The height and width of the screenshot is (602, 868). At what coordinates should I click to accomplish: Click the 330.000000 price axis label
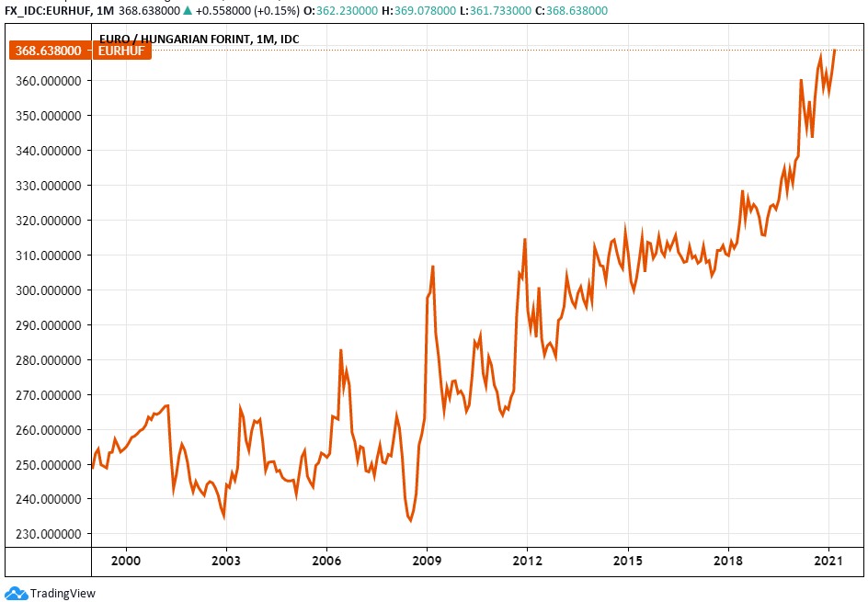tap(49, 186)
